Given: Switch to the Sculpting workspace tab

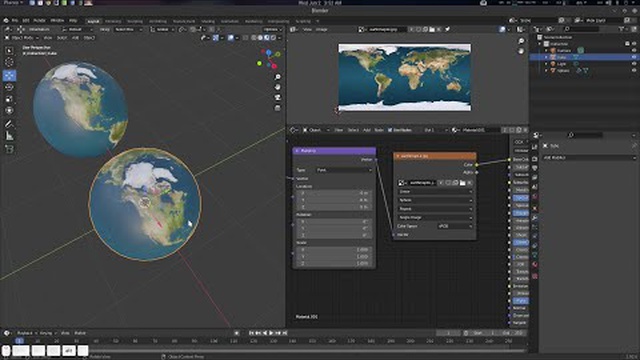Looking at the screenshot, I should (135, 21).
